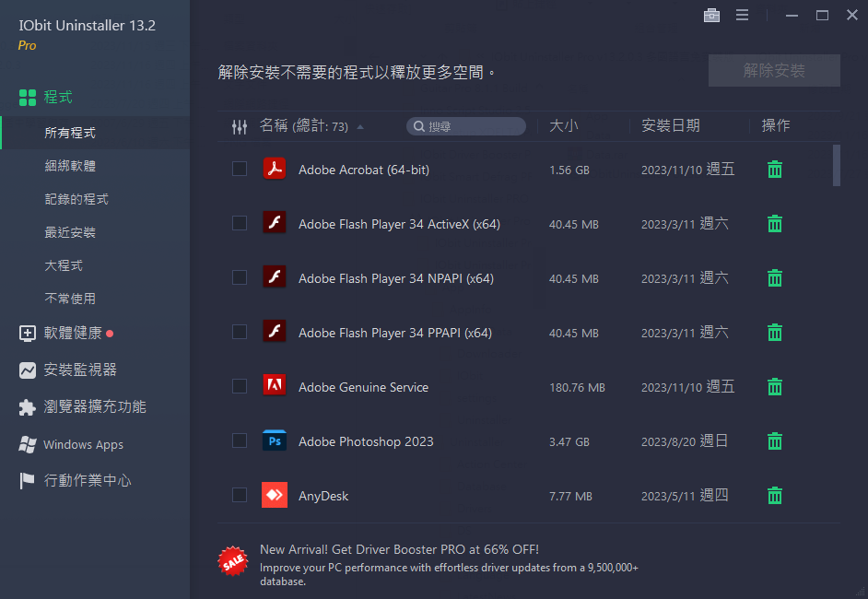Click the 3.47 GB size value
The image size is (868, 599).
(x=569, y=442)
